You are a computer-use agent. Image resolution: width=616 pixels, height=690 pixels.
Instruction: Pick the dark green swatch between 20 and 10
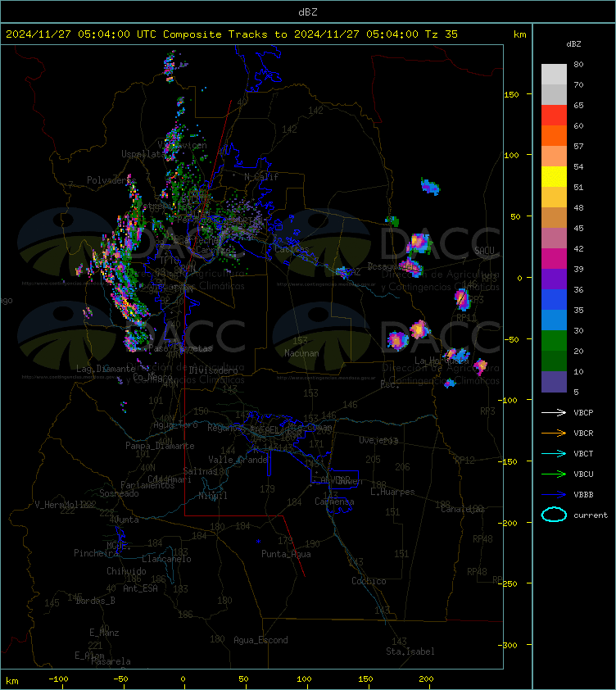pos(554,361)
